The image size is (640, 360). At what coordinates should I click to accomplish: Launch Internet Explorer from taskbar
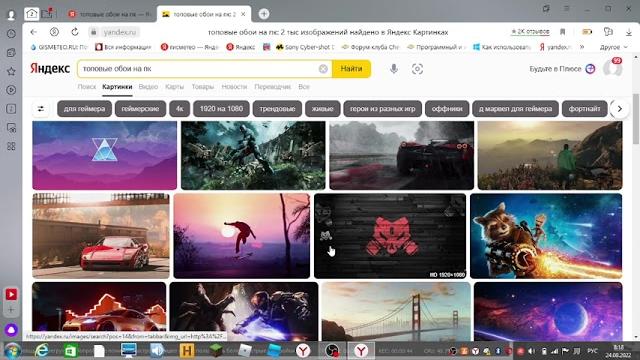coord(41,351)
